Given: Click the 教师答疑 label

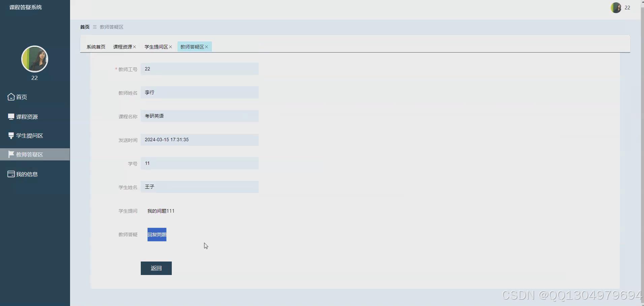Looking at the screenshot, I should 128,235.
